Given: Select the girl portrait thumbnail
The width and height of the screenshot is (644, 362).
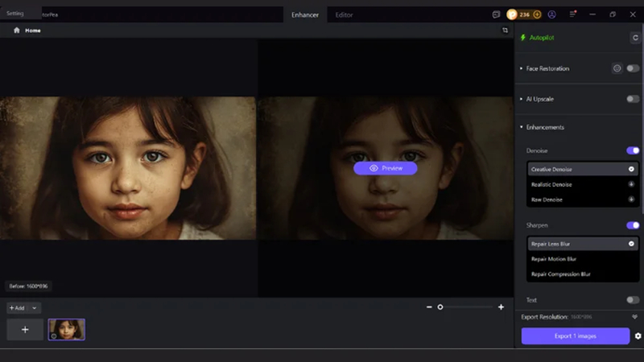Looking at the screenshot, I should 67,330.
